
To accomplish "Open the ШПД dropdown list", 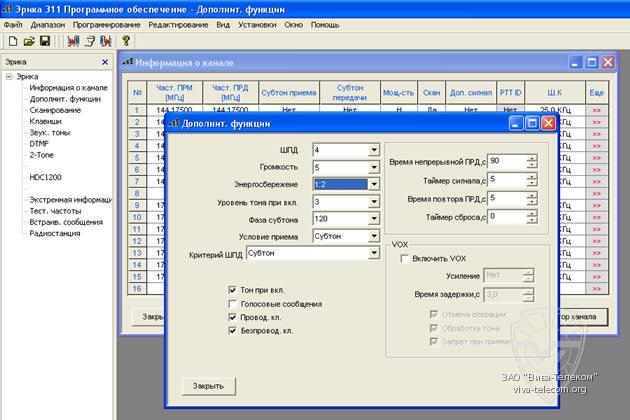I will 374,149.
